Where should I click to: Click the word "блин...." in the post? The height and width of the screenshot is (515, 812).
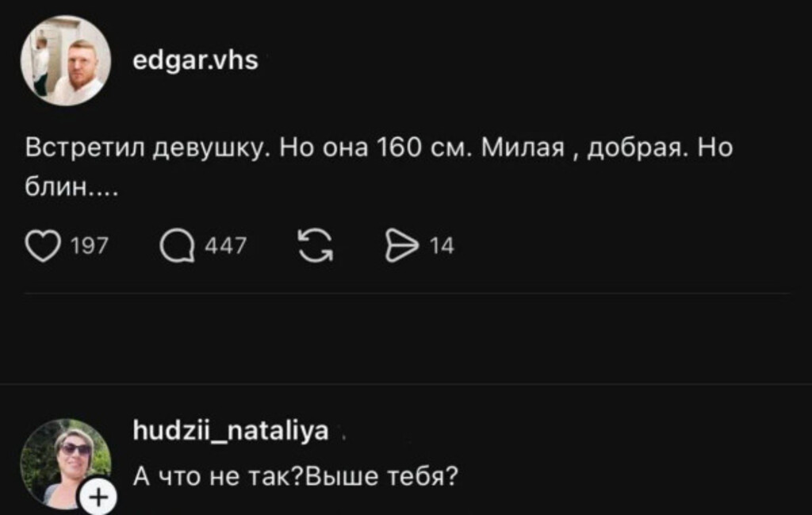coord(71,190)
